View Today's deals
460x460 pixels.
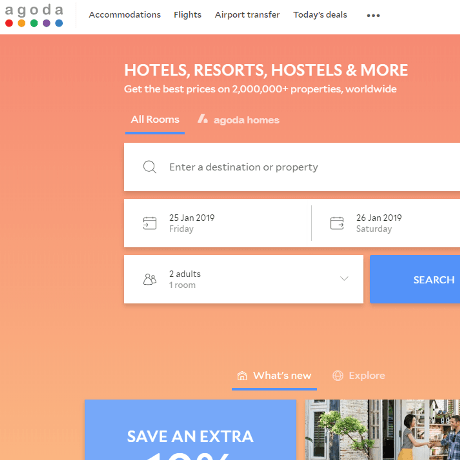click(320, 15)
